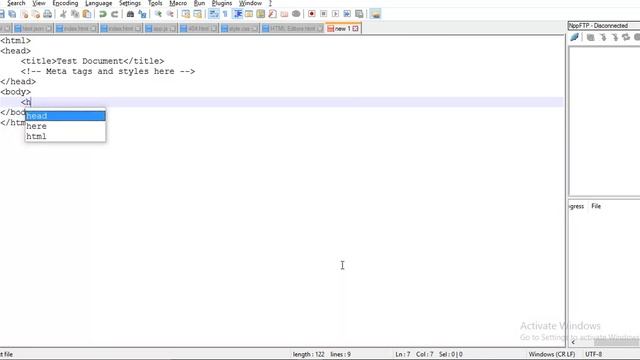Click the Playback macro icon
The image size is (640, 360).
[335, 14]
